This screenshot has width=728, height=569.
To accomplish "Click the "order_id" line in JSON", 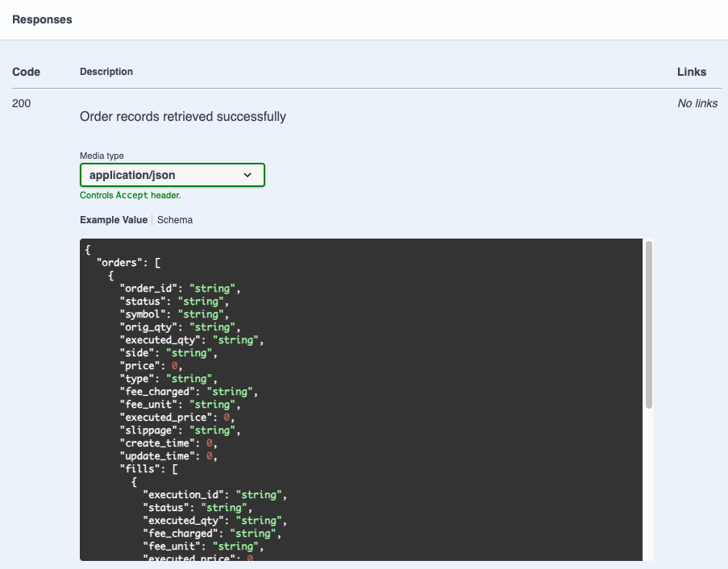I will tap(179, 289).
